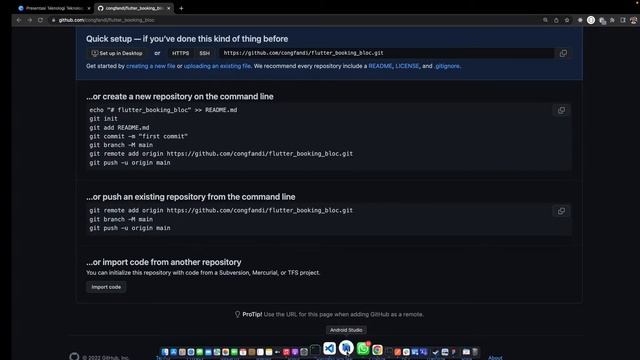Open Visual Studio Code from the dock
Image resolution: width=640 pixels, height=360 pixels.
tap(329, 348)
